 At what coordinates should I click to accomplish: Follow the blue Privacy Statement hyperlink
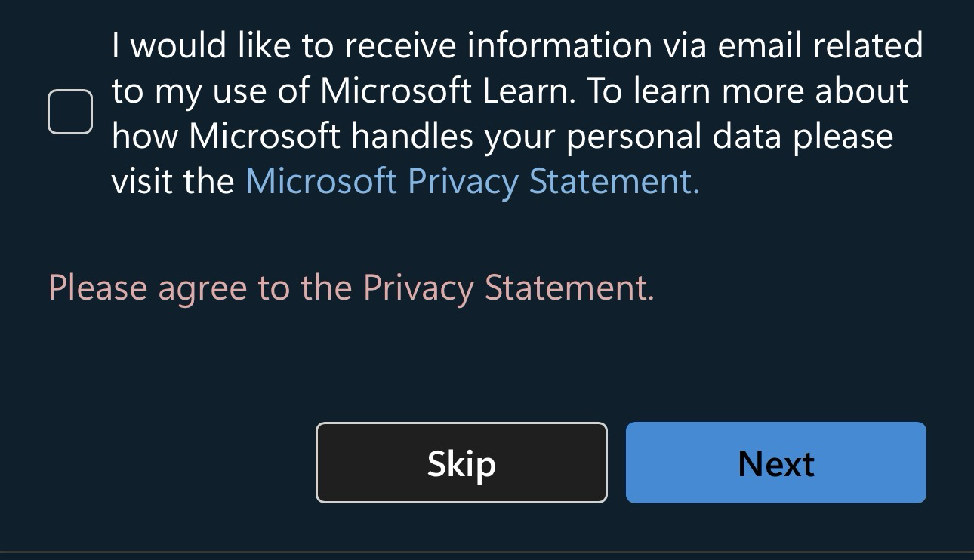click(472, 182)
